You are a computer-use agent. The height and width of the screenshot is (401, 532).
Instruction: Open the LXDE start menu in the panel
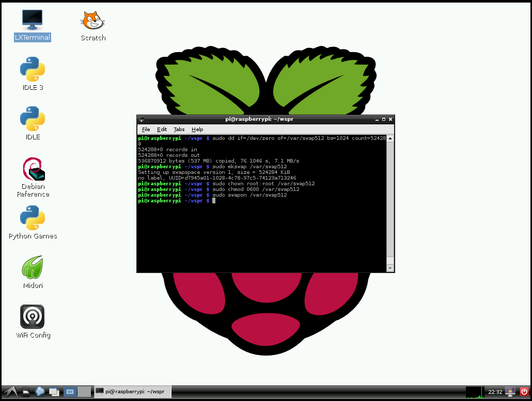click(x=10, y=392)
